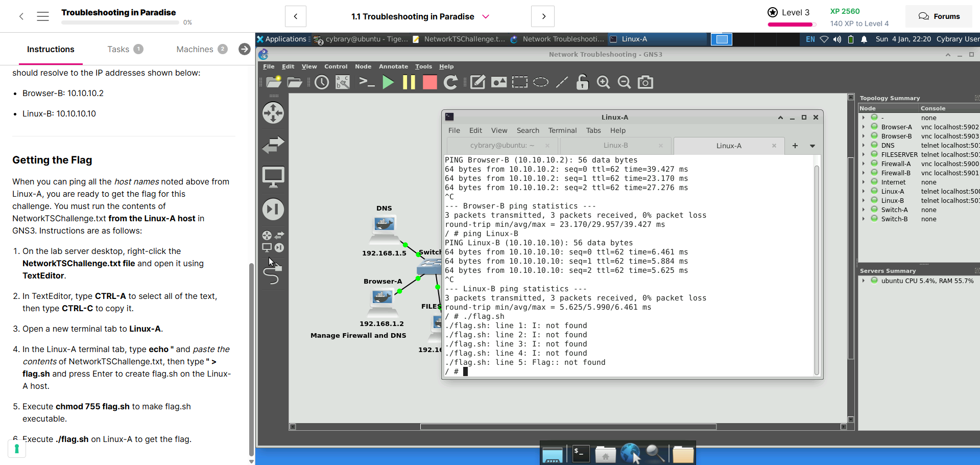980x465 pixels.
Task: Open the Annotate menu in GNS3
Action: [393, 66]
